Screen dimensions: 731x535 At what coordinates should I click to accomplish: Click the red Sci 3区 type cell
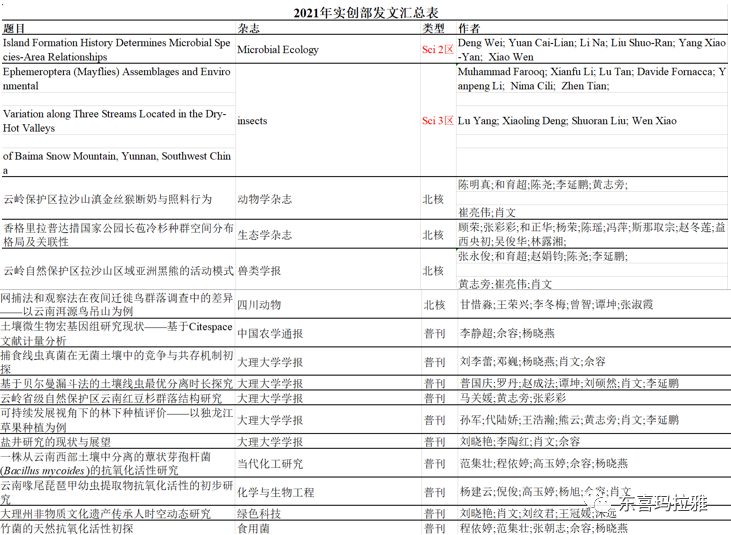(x=437, y=121)
